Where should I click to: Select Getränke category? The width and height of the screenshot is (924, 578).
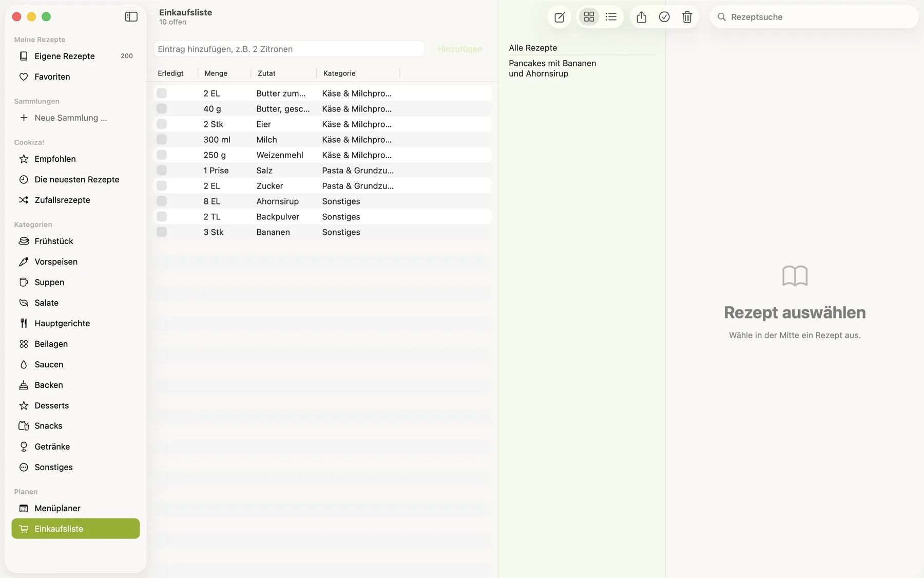[75, 446]
